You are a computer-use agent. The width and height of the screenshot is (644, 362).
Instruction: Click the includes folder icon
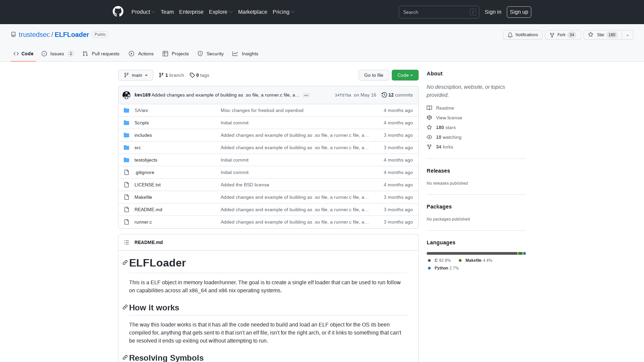(x=126, y=135)
